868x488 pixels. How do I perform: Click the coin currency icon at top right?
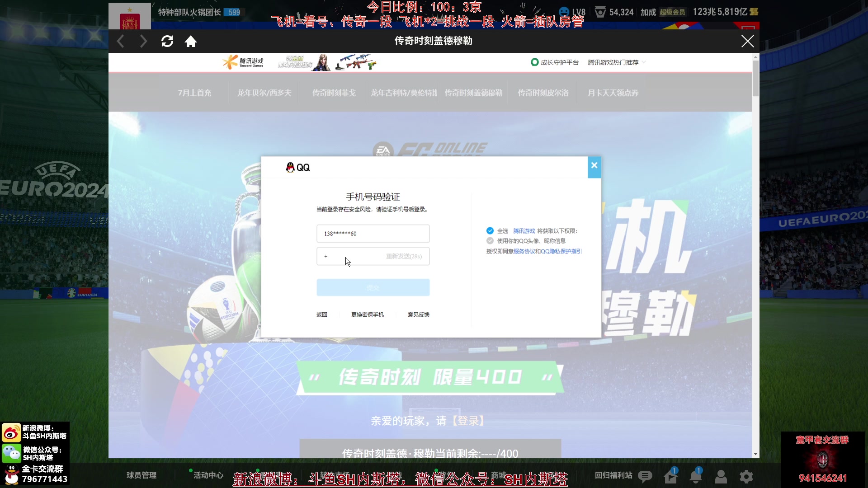(754, 12)
